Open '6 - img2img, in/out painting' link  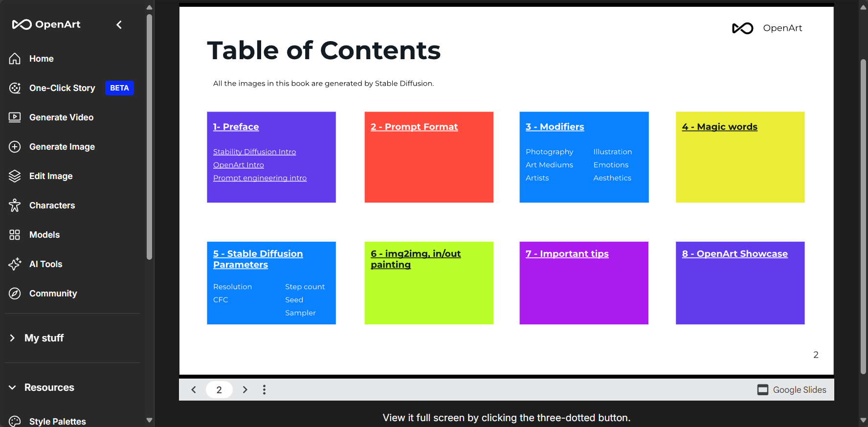[x=416, y=259]
